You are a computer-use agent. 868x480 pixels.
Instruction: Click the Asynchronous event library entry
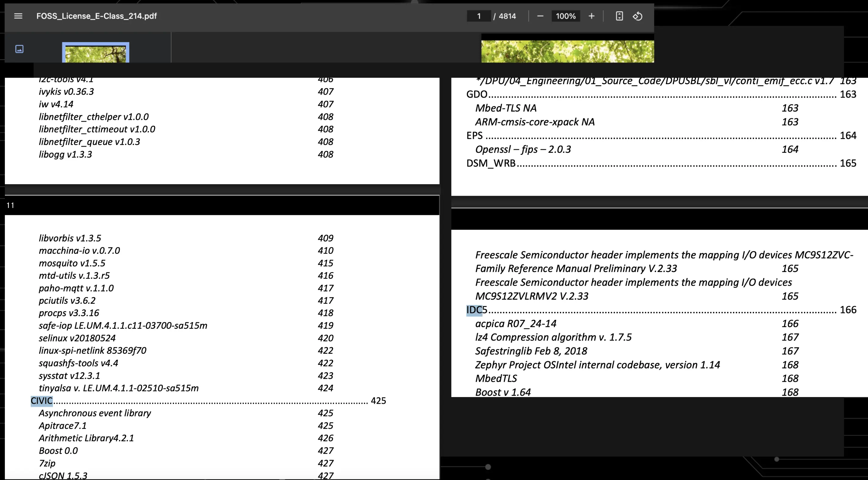click(x=95, y=413)
